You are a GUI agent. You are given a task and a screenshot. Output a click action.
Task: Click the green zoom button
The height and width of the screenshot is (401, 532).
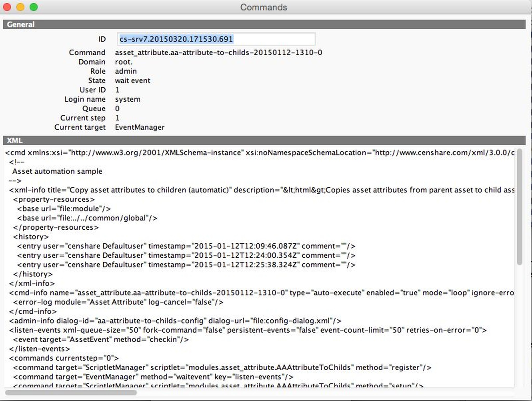(34, 7)
